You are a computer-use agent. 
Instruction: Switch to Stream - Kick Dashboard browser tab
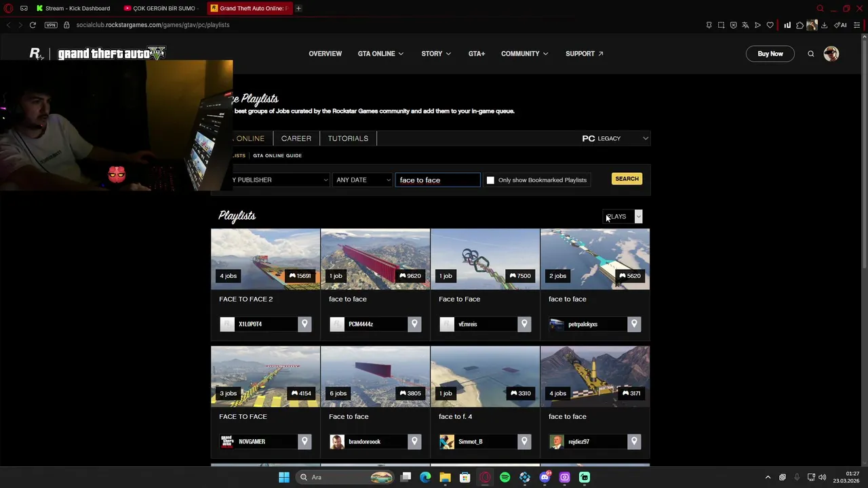[73, 8]
